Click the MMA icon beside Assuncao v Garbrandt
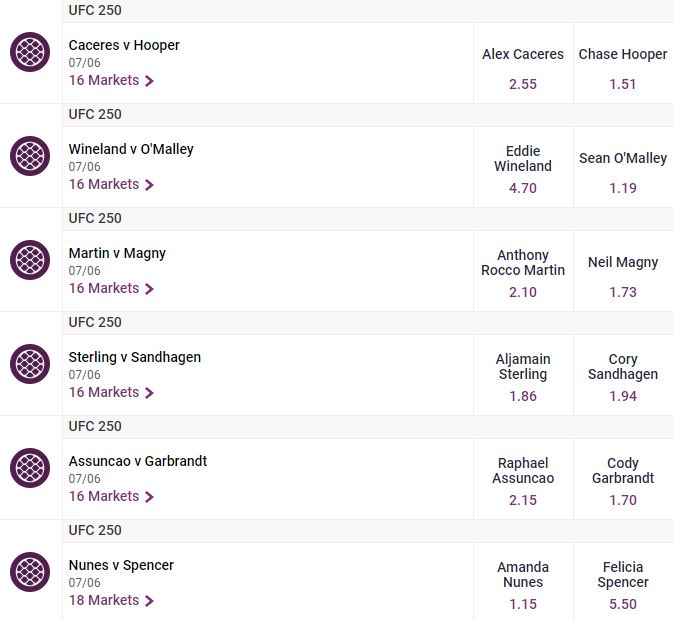This screenshot has width=673, height=621. tap(30, 468)
